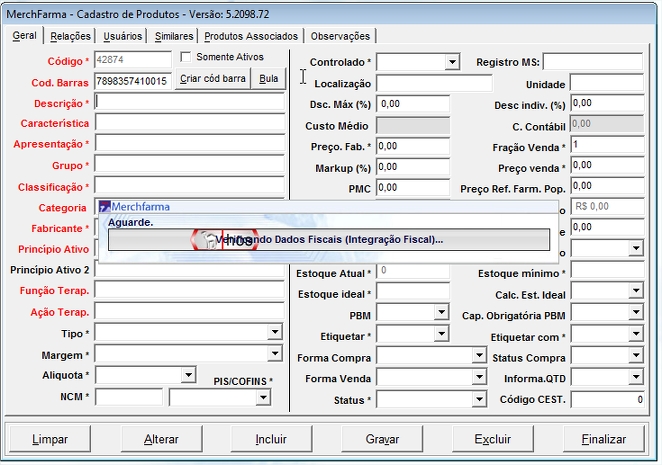Click the Finalizar button
This screenshot has width=662, height=465.
[603, 439]
